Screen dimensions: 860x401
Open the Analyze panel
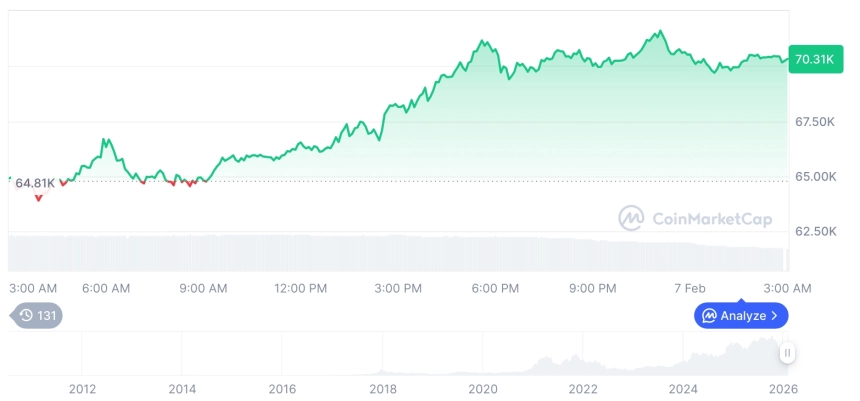741,316
